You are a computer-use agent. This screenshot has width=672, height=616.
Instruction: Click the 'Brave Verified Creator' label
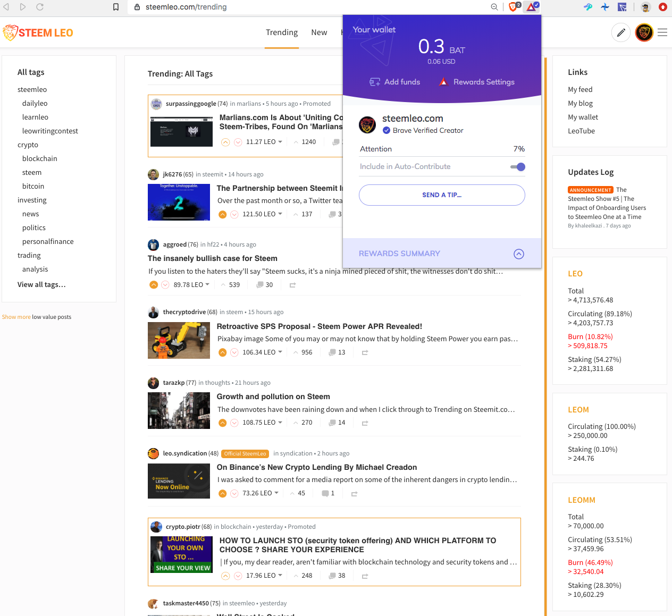pos(428,130)
